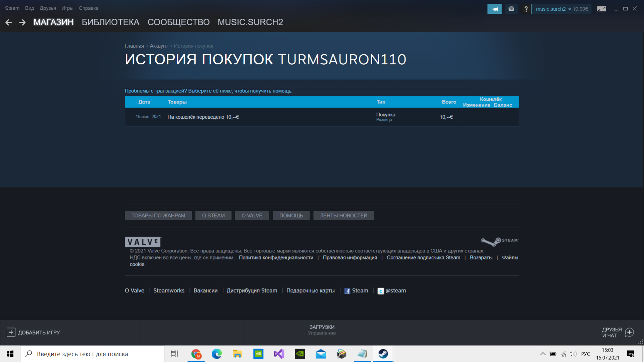The image size is (644, 362).
Task: Open Windows notification center icon
Action: (631, 354)
